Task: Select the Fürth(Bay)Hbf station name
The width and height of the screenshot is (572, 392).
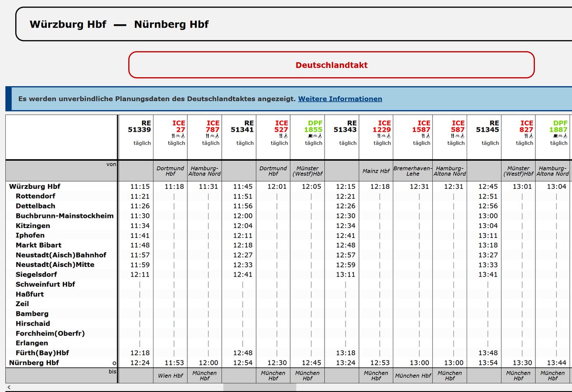Action: [x=42, y=353]
